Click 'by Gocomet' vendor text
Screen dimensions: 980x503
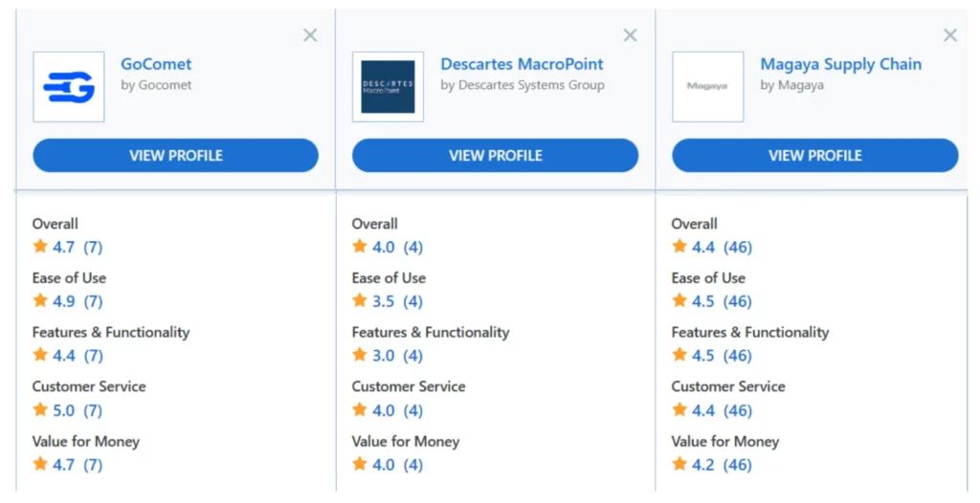click(156, 86)
